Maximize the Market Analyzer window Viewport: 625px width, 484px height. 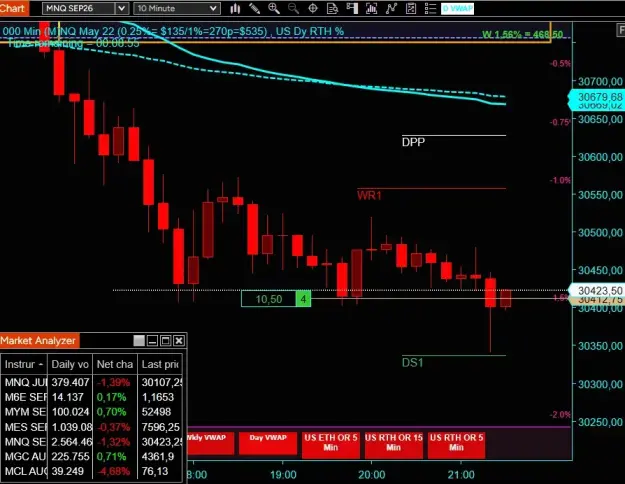tap(165, 340)
